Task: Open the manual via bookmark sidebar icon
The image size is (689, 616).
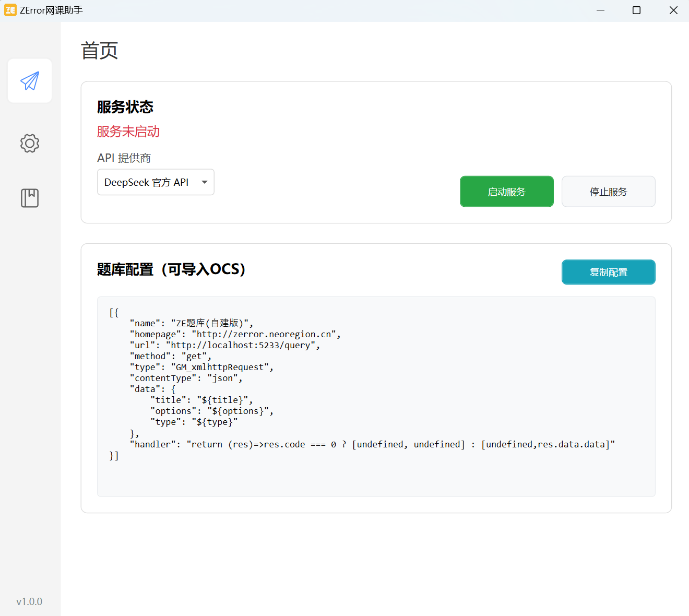Action: (x=29, y=198)
